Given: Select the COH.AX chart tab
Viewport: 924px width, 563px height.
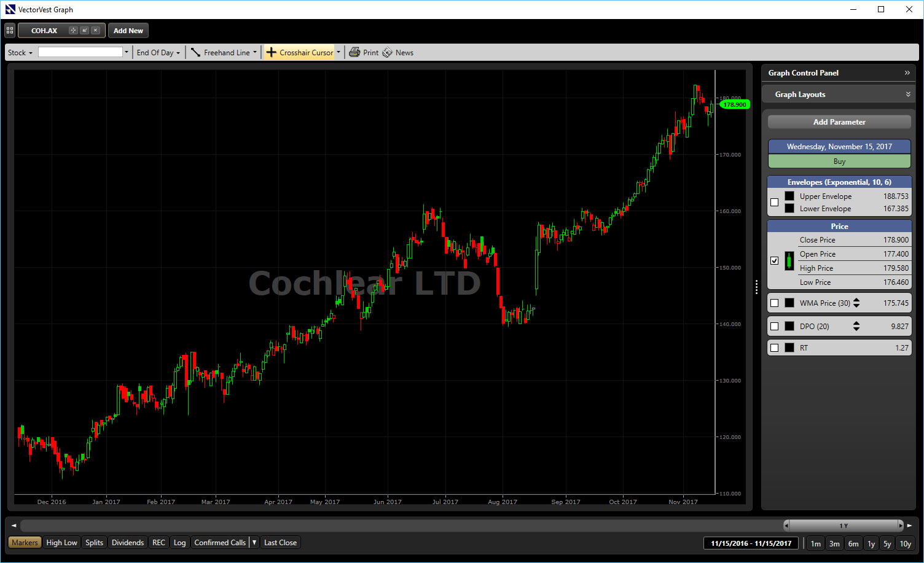Looking at the screenshot, I should pyautogui.click(x=44, y=30).
